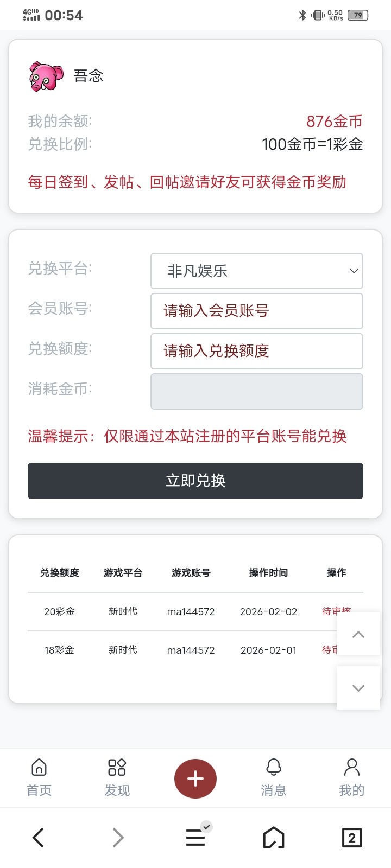Expand the 兑换平台 platform dropdown
Viewport: 391px width, 868px height.
[x=256, y=271]
